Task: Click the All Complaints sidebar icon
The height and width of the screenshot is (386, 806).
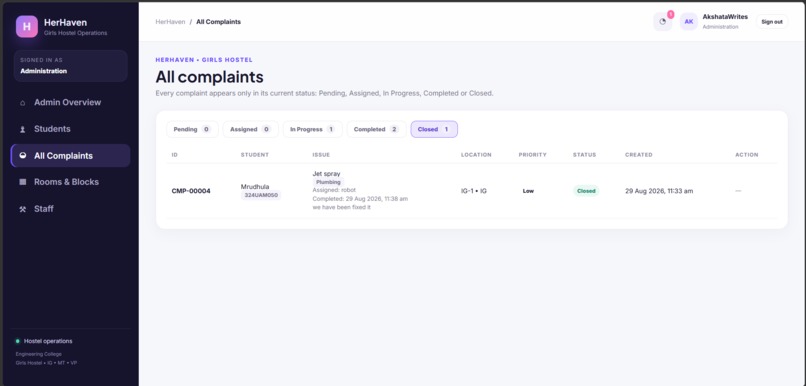Action: click(x=23, y=156)
